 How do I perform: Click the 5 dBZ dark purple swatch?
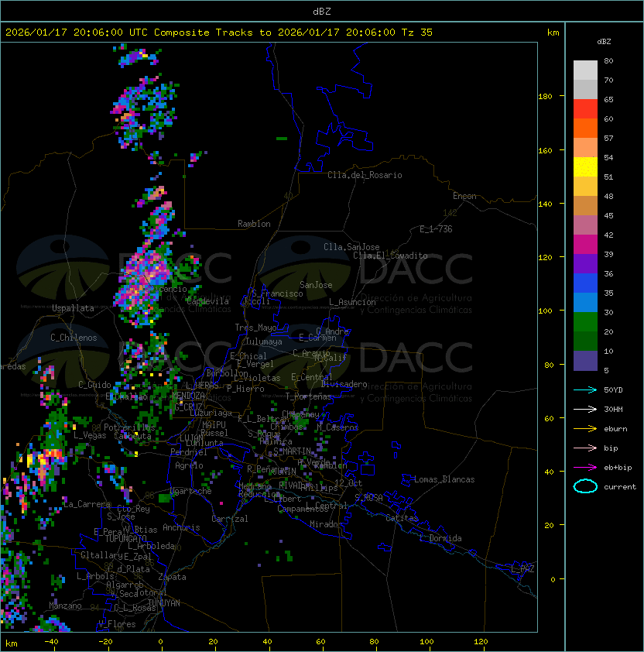pyautogui.click(x=585, y=361)
